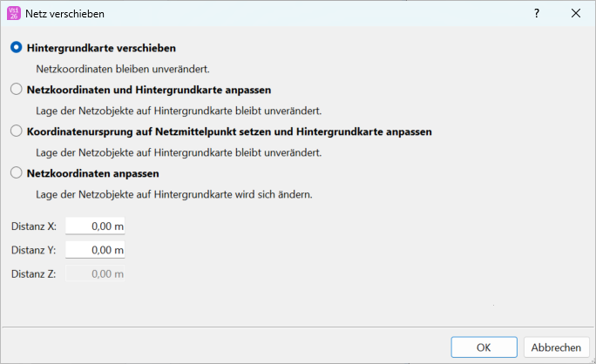Image resolution: width=596 pixels, height=364 pixels.
Task: Close the Netz verschieben dialog
Action: pos(575,13)
